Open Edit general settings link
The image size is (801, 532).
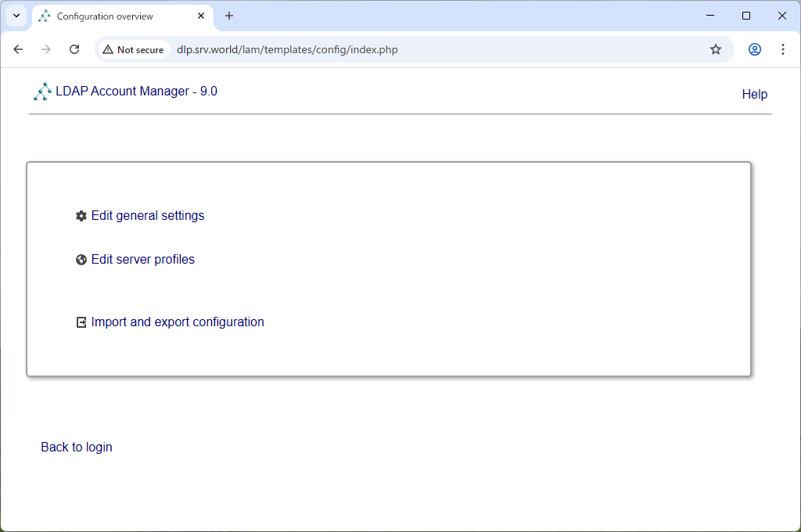click(148, 216)
